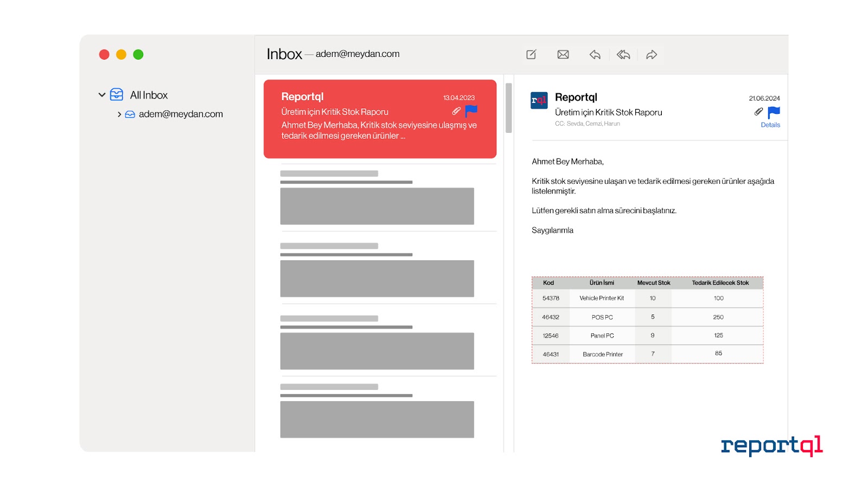
Task: Click 'Tedarik Edilecek Stok' column header
Action: (720, 282)
